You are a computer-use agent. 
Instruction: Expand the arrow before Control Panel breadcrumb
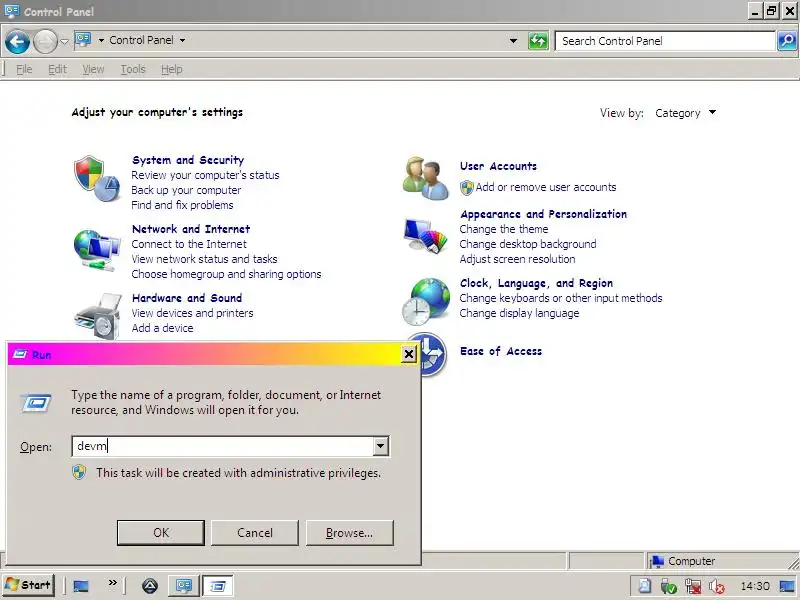[x=101, y=40]
